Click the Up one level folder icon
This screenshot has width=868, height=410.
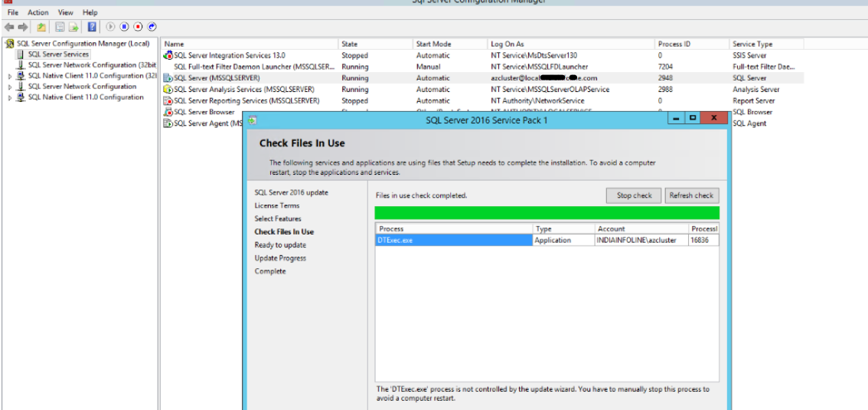click(41, 27)
